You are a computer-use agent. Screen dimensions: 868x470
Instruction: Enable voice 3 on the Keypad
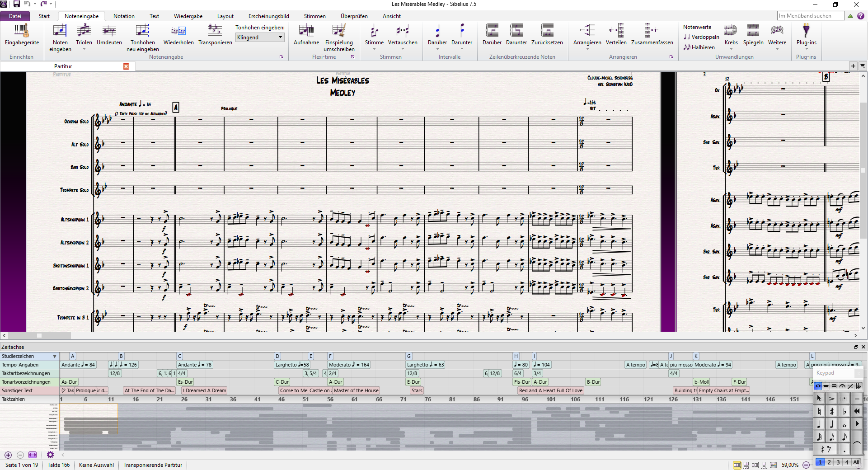(838, 462)
